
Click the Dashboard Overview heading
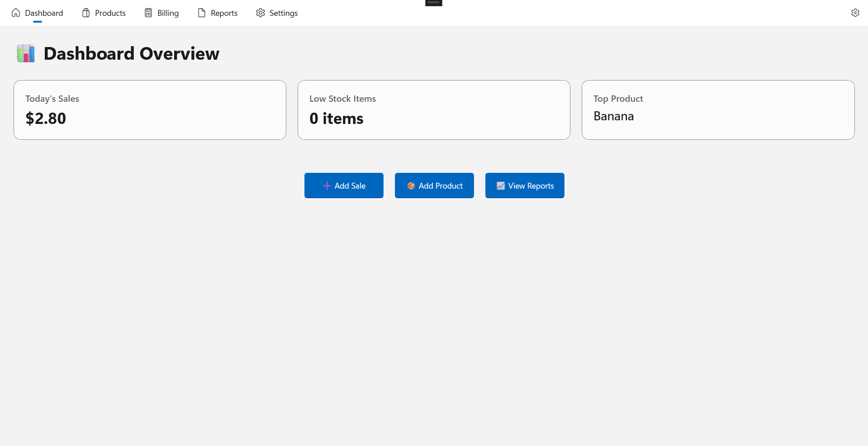pos(131,53)
